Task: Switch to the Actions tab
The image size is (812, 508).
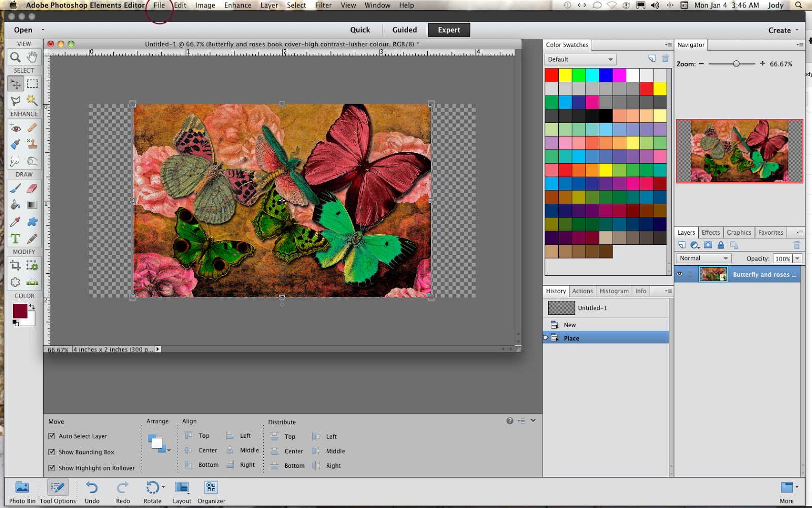Action: (x=582, y=291)
